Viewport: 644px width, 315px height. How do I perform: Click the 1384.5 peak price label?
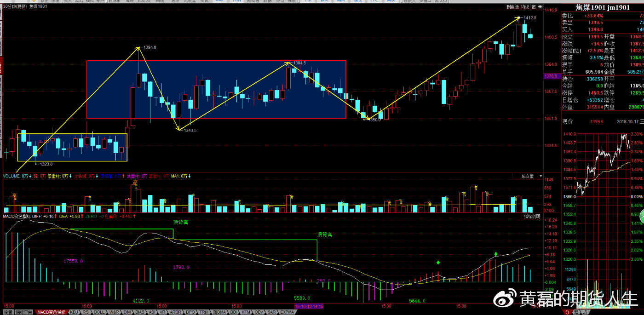click(299, 63)
